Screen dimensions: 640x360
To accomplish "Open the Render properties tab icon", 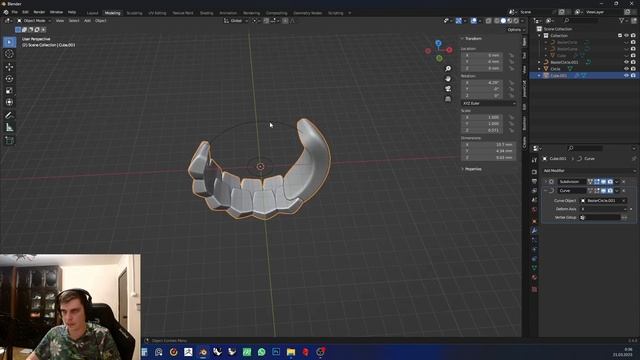I will pos(534,171).
